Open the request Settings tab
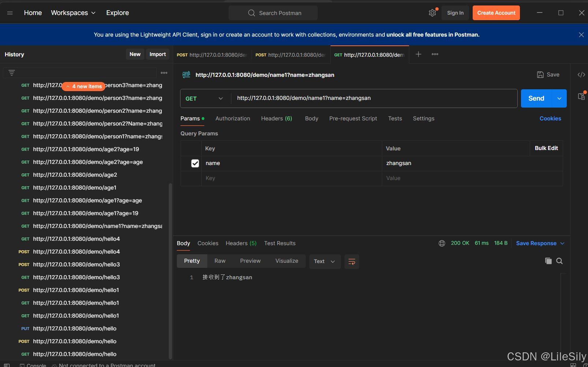Image resolution: width=588 pixels, height=367 pixels. click(x=424, y=119)
